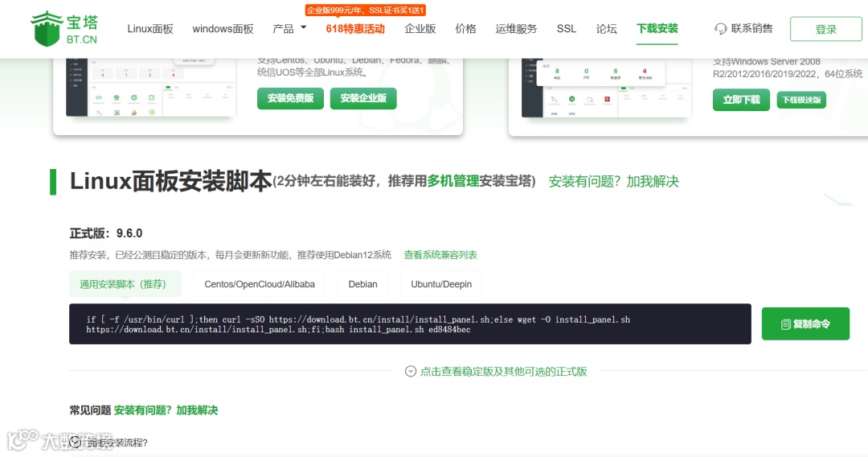Expand the 面板安装流程? question
Viewport: 868px width, 457px height.
click(x=109, y=442)
